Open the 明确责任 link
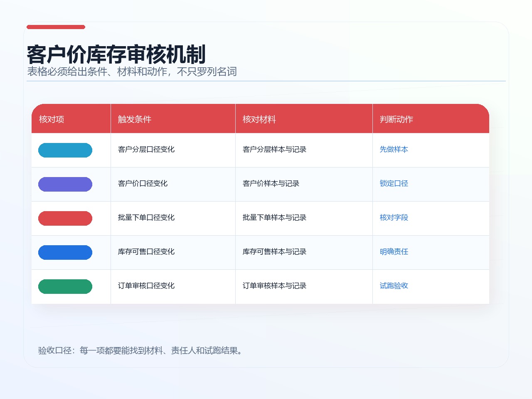Image resolution: width=532 pixels, height=399 pixels. pos(394,251)
